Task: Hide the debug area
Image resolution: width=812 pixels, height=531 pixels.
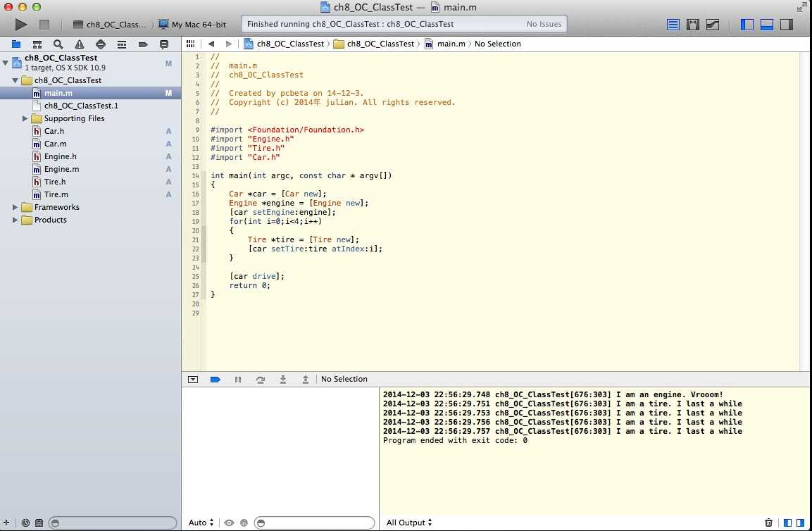Action: [x=193, y=379]
